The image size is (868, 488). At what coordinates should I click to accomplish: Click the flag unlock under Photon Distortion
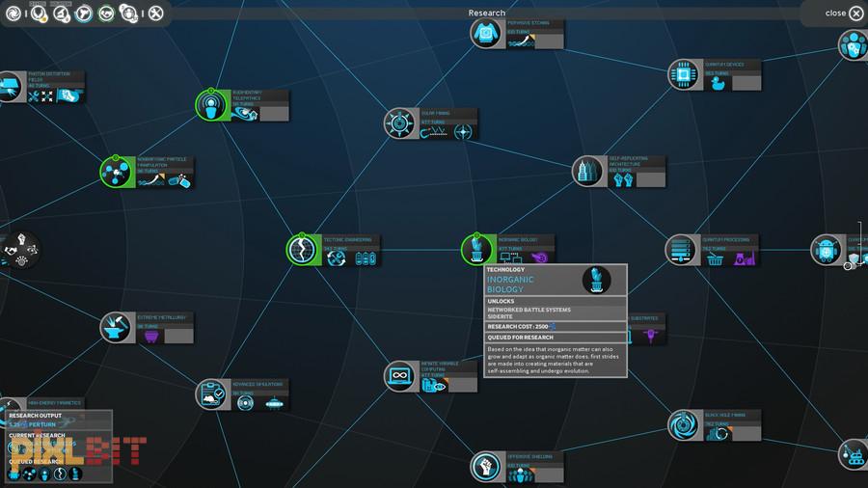tap(68, 95)
